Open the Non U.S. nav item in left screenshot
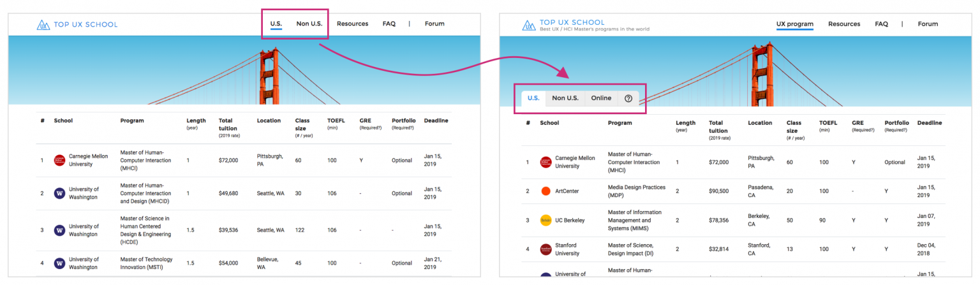 [309, 24]
